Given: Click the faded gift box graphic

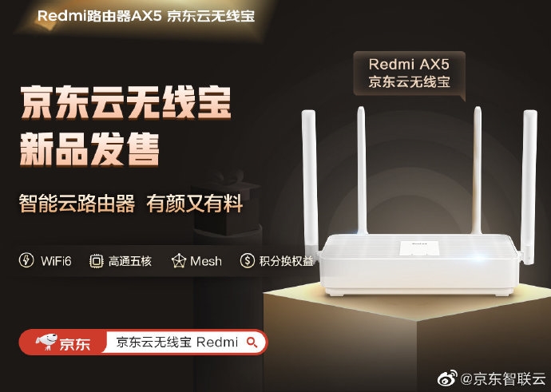Looking at the screenshot, I should [x=228, y=203].
